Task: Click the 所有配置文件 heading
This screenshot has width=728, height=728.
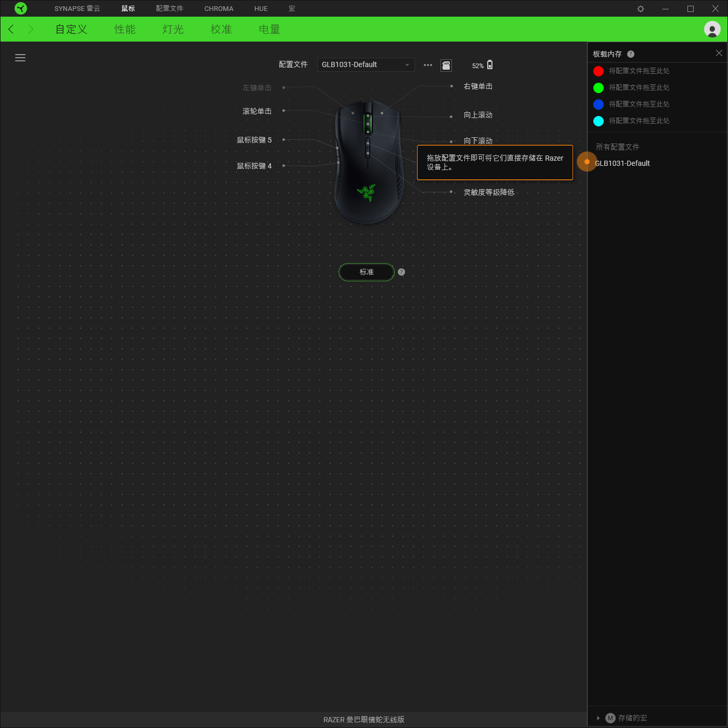Action: pyautogui.click(x=618, y=147)
